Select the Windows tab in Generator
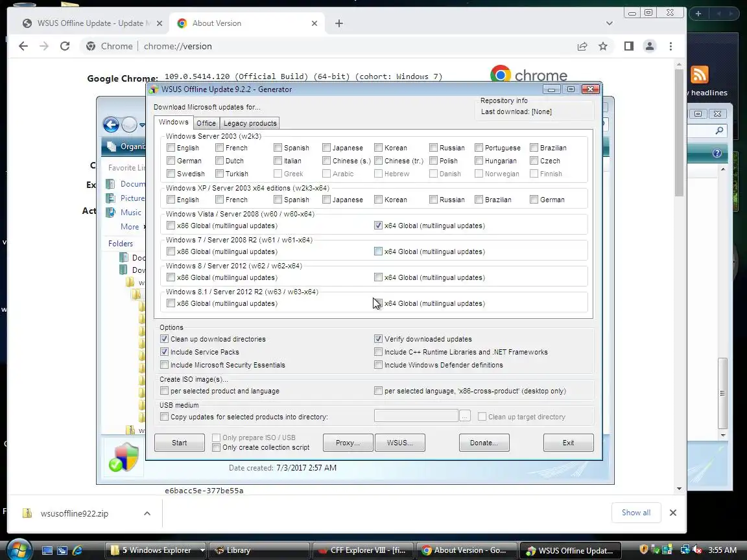The width and height of the screenshot is (747, 560). click(x=173, y=122)
